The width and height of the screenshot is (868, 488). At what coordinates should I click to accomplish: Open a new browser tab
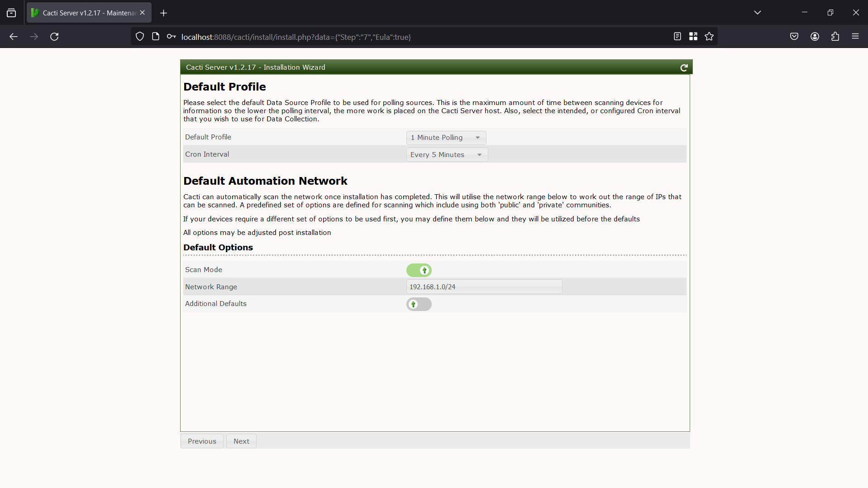164,13
